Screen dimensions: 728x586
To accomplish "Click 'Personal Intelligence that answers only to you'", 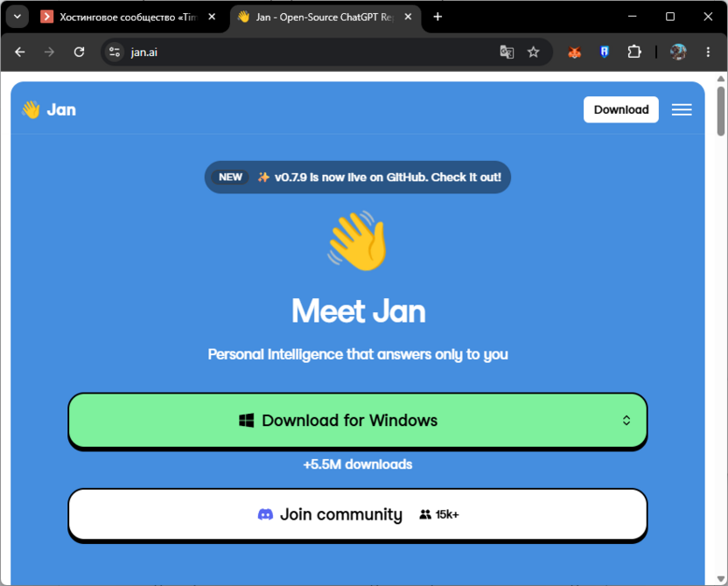I will click(358, 354).
